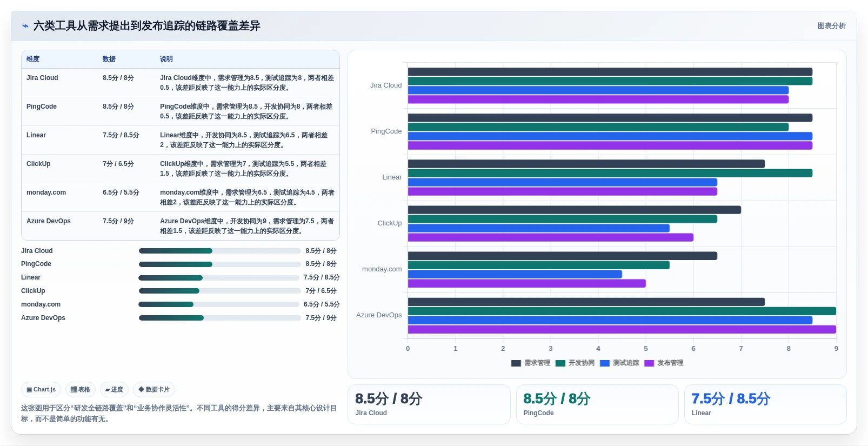Screen dimensions: 868x446
Task: Click the Jira Cloud 需求管理 dark bar
Action: click(x=610, y=72)
